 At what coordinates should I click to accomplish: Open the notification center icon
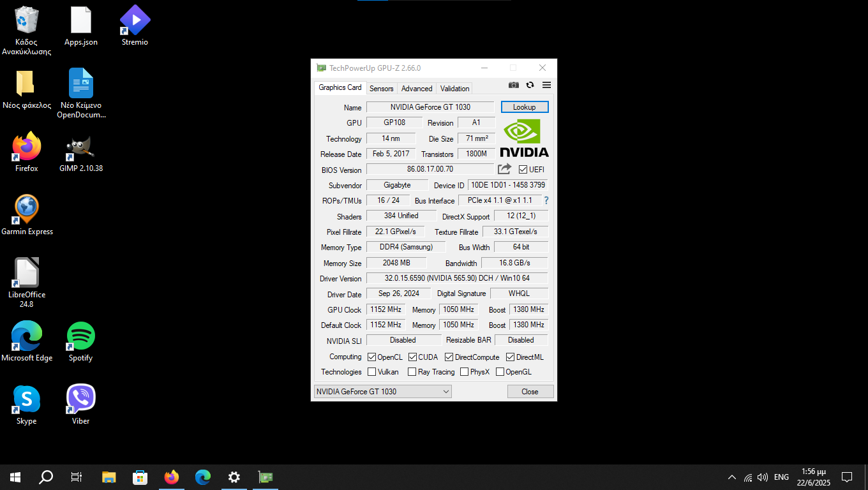pyautogui.click(x=847, y=477)
